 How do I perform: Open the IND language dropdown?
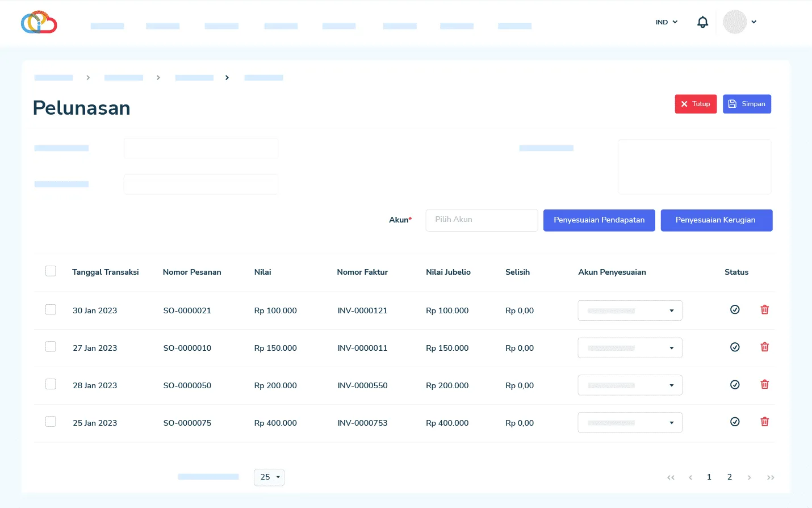(x=667, y=22)
